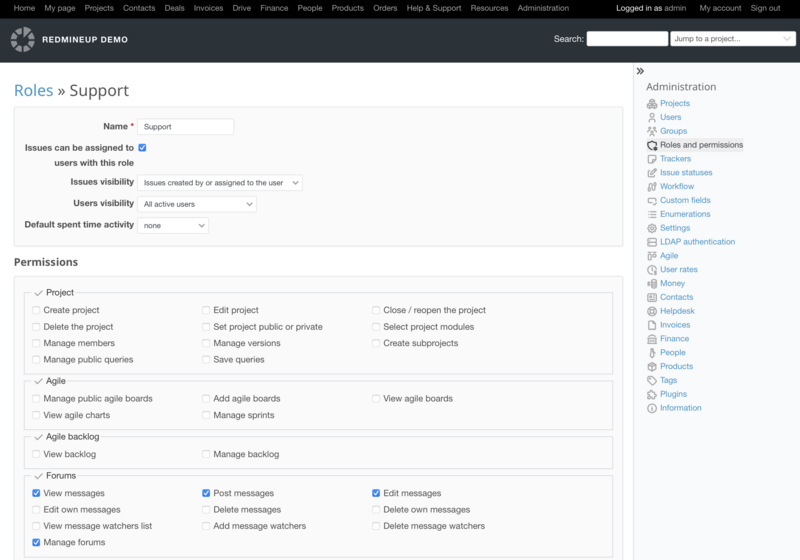Image resolution: width=800 pixels, height=560 pixels.
Task: Open the Invoices top menu item
Action: point(208,8)
